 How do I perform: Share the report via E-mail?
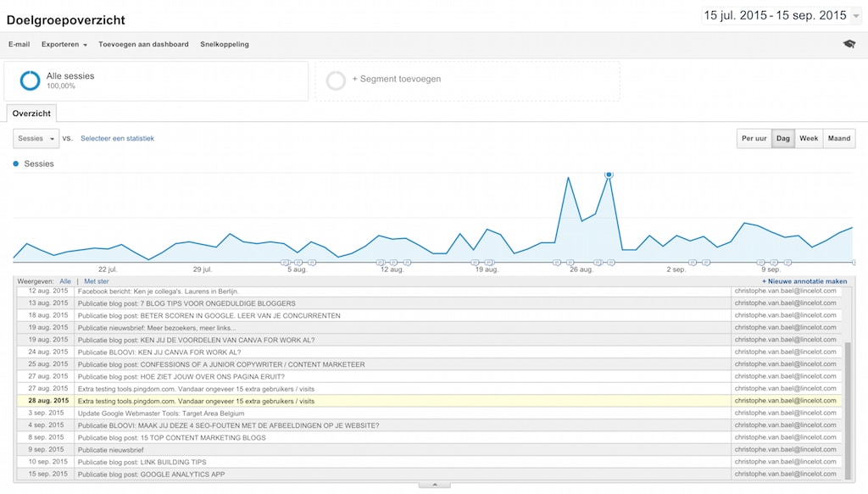click(x=19, y=44)
